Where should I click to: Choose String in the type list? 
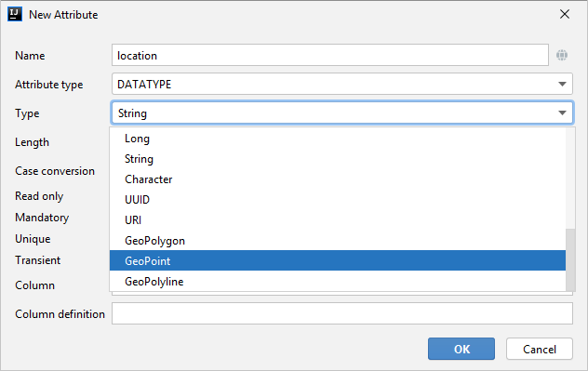coord(338,159)
